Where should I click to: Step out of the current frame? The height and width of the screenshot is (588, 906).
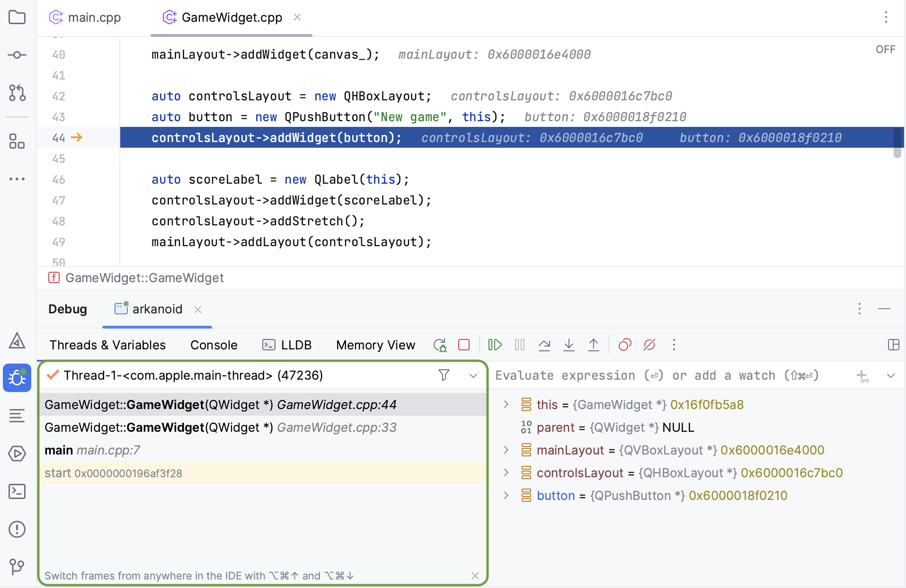tap(594, 345)
